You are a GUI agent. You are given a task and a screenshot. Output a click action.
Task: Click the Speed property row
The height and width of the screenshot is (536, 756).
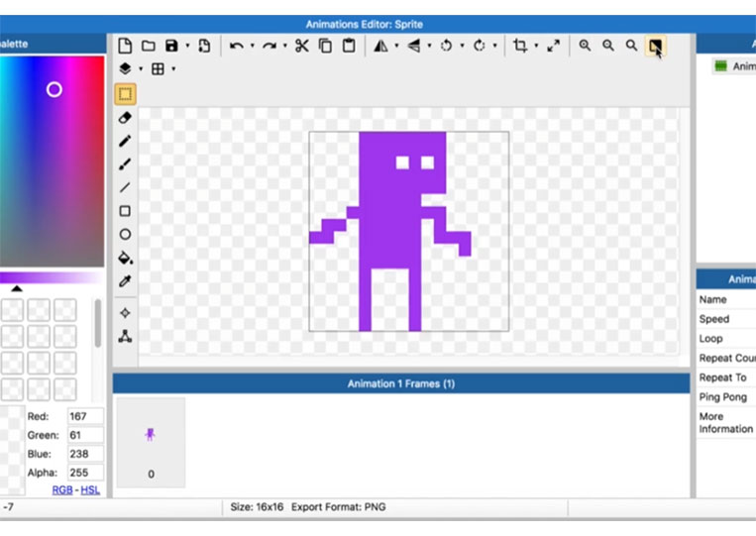pos(726,319)
